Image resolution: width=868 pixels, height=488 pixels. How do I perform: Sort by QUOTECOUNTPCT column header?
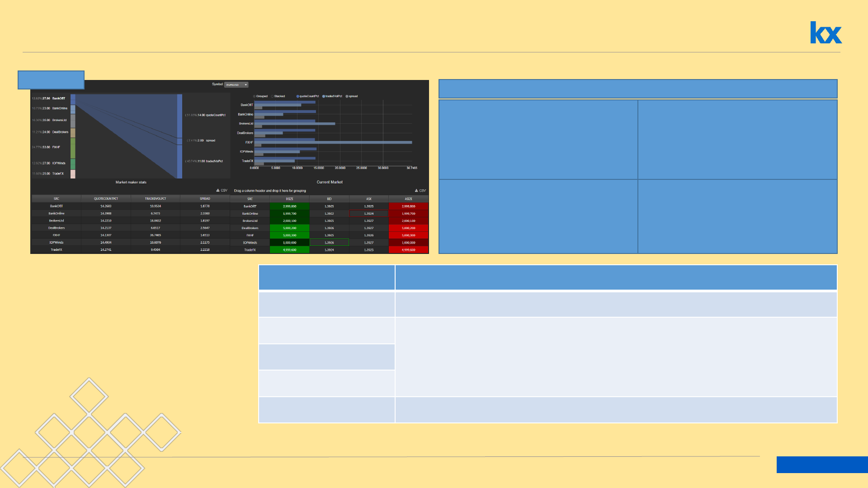tap(106, 199)
